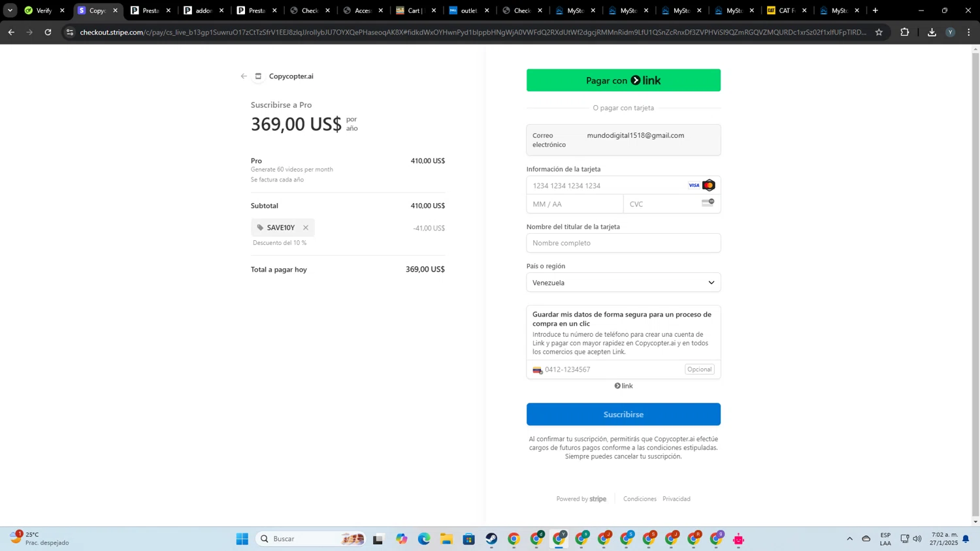Screen dimensions: 980x551
Task: Open the phone country flag selector
Action: point(537,370)
